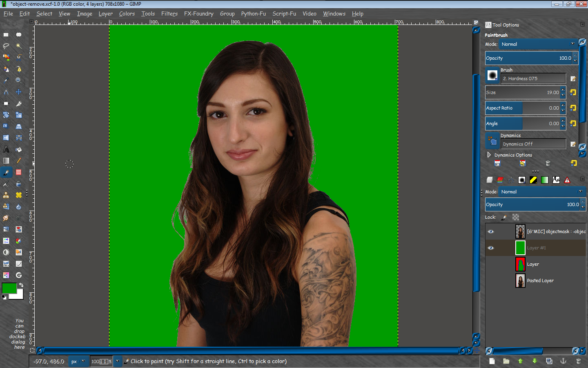Screen dimensions: 588x368
Task: Anchor the floating layer
Action: tap(563, 361)
